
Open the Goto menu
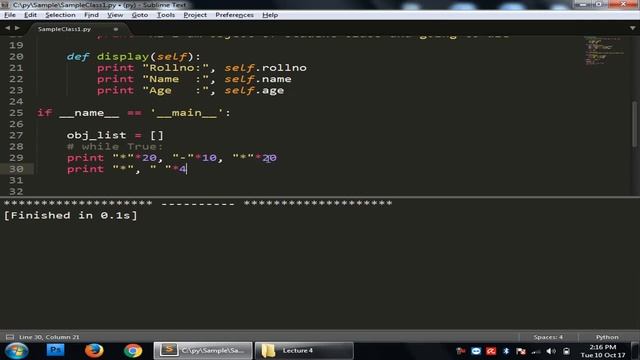tap(140, 15)
